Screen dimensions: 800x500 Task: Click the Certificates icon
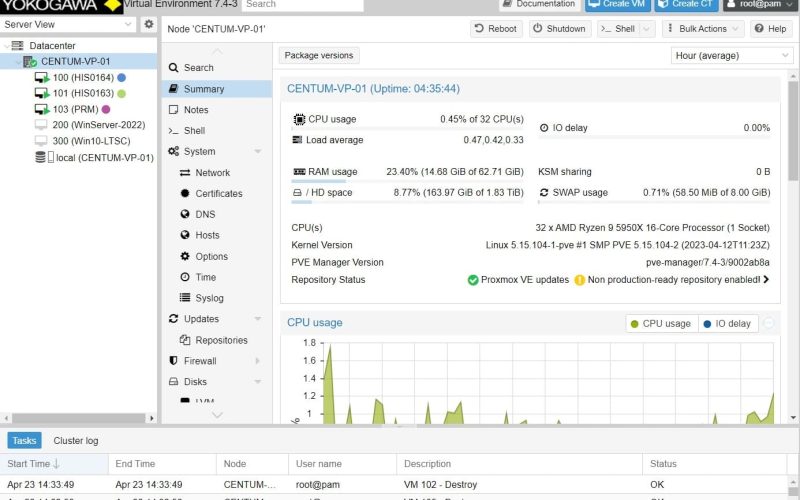coord(185,193)
